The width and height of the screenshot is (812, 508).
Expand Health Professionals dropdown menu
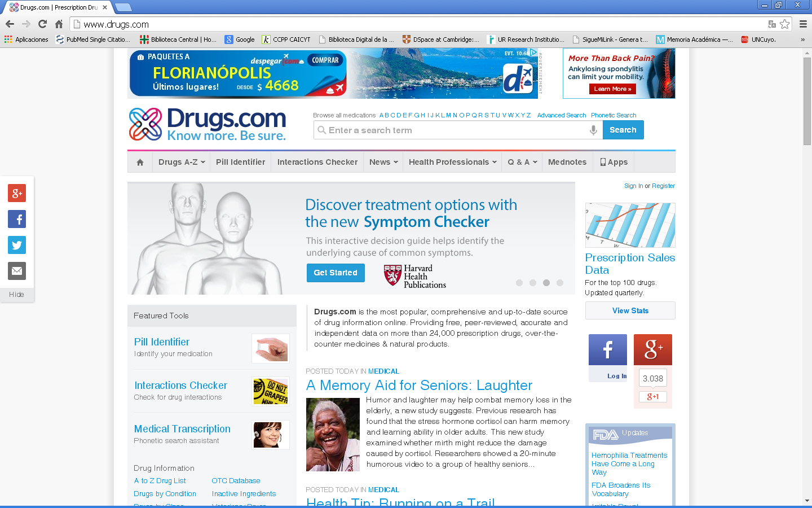tap(453, 162)
